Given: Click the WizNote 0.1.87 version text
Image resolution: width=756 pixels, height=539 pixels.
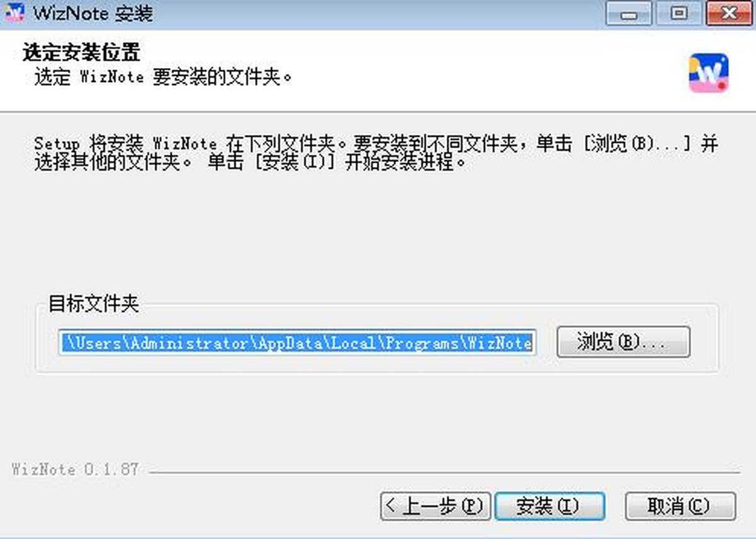Looking at the screenshot, I should [75, 470].
